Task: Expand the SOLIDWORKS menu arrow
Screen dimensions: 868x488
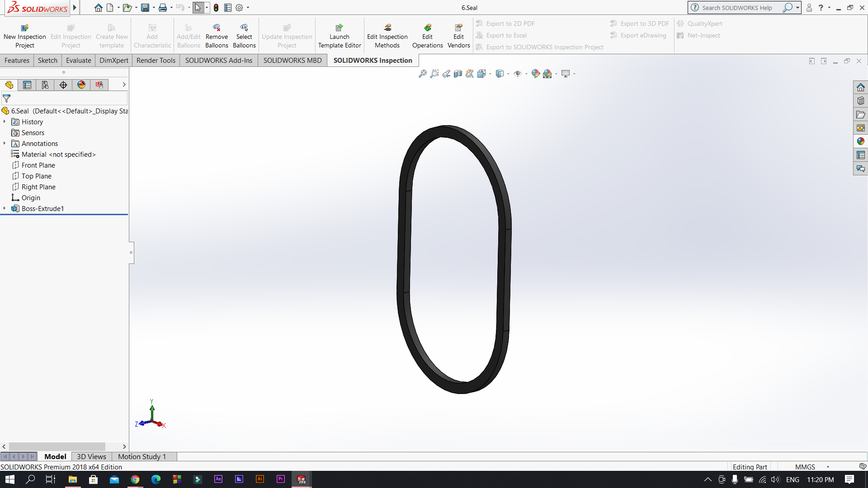Action: [75, 8]
